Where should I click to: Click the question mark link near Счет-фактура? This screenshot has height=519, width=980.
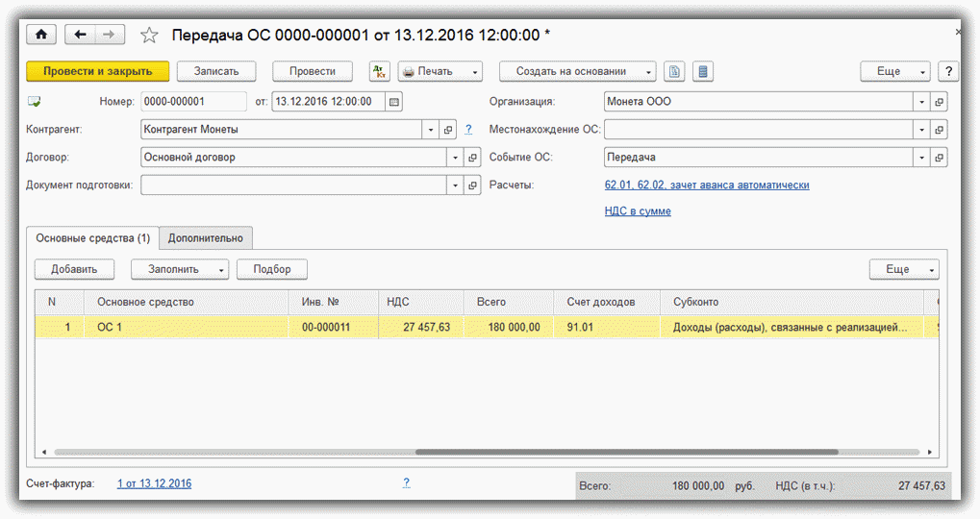point(406,482)
